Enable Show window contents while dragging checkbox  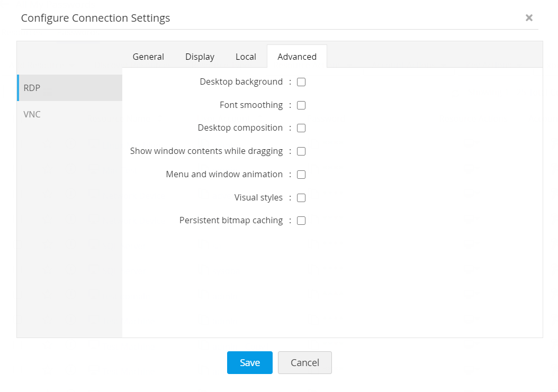click(x=301, y=151)
